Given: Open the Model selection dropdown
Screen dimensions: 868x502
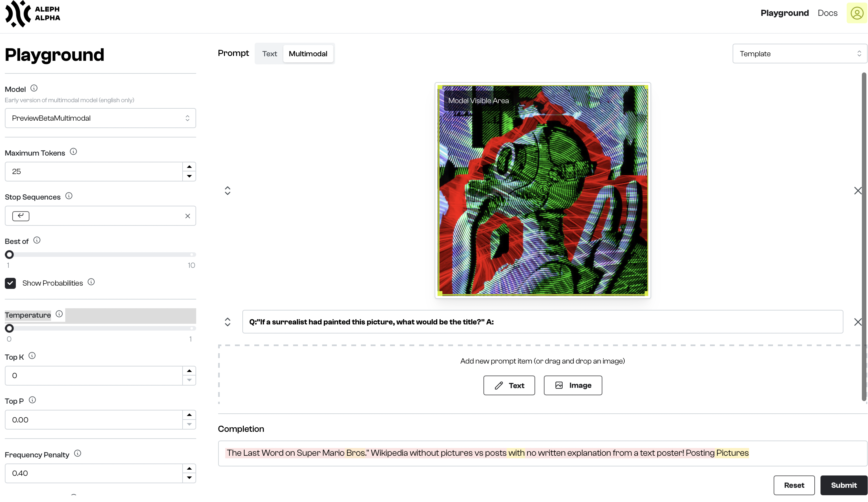Looking at the screenshot, I should [100, 118].
